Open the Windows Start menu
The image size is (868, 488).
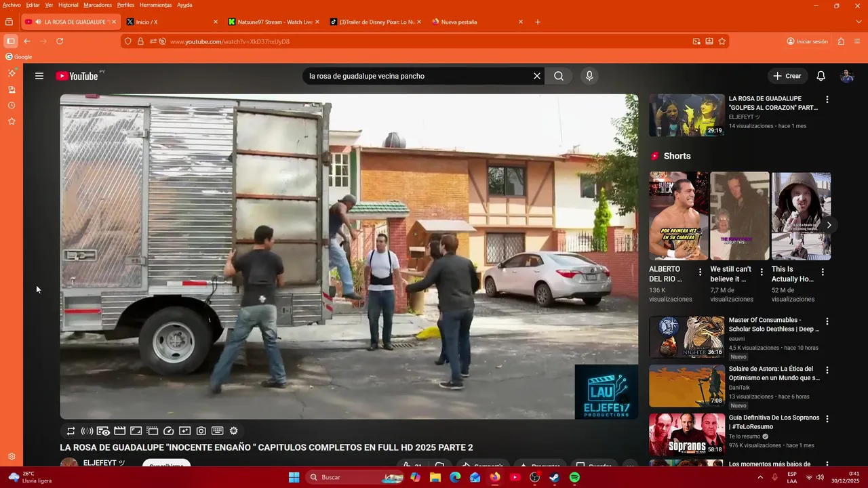294,477
